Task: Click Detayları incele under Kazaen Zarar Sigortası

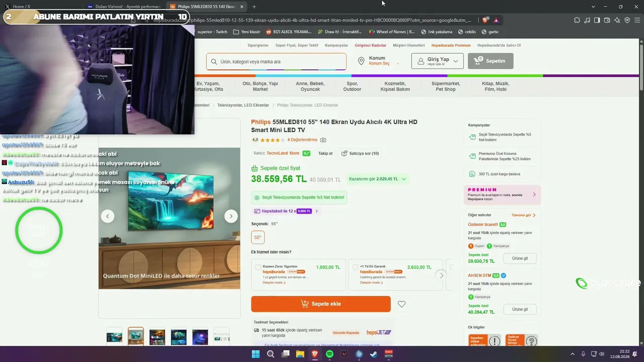Action: click(274, 283)
